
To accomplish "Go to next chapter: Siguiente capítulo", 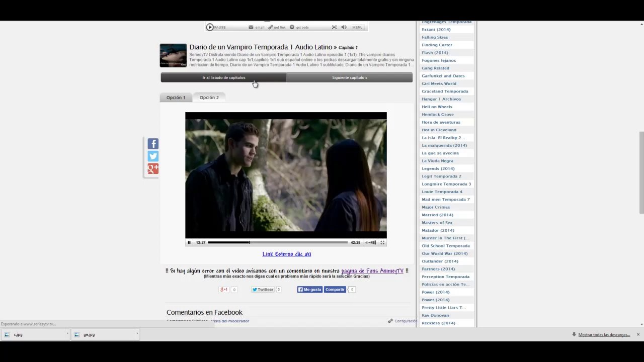I will (x=350, y=77).
